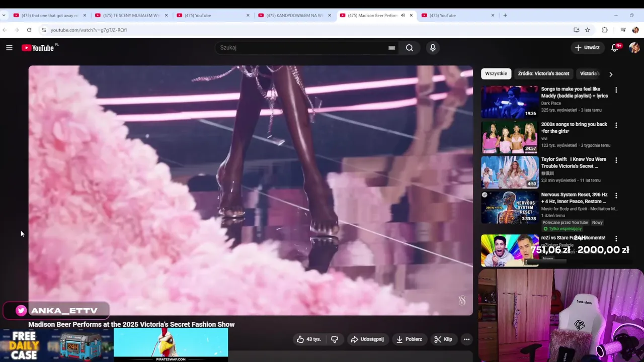Switch to 'that one that got away' browser tab
This screenshot has width=644, height=362.
[x=50, y=16]
